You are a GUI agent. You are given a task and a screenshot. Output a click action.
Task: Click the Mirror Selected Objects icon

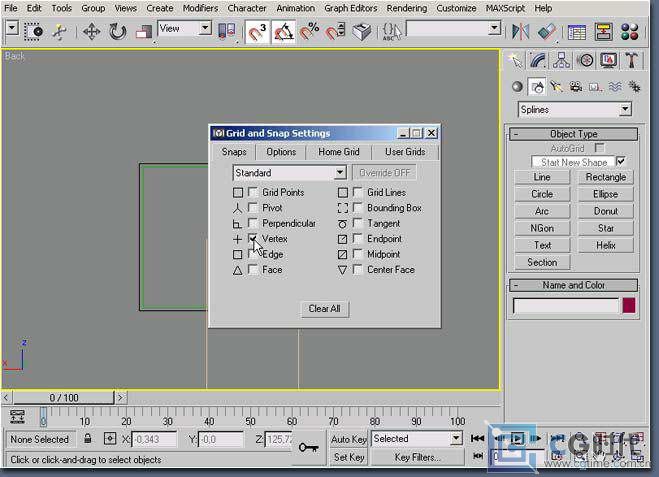click(x=520, y=32)
